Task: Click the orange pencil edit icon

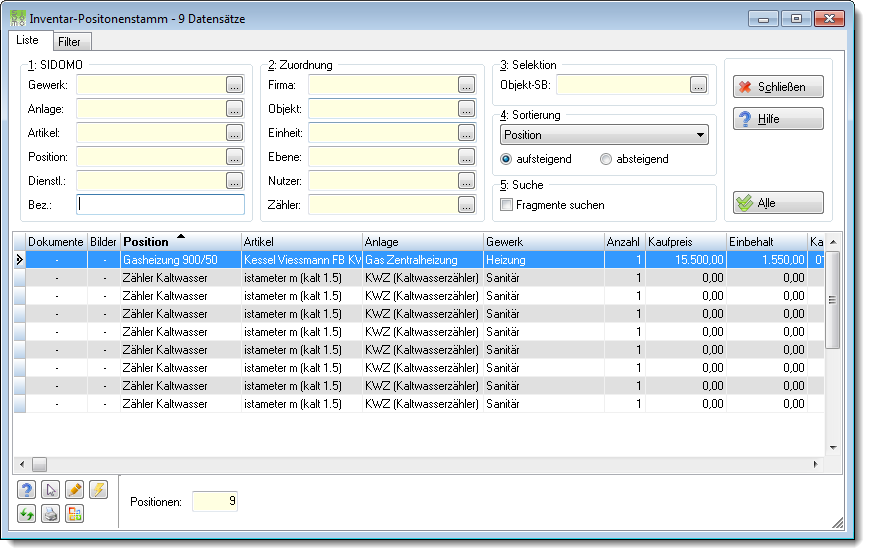Action: pyautogui.click(x=74, y=490)
